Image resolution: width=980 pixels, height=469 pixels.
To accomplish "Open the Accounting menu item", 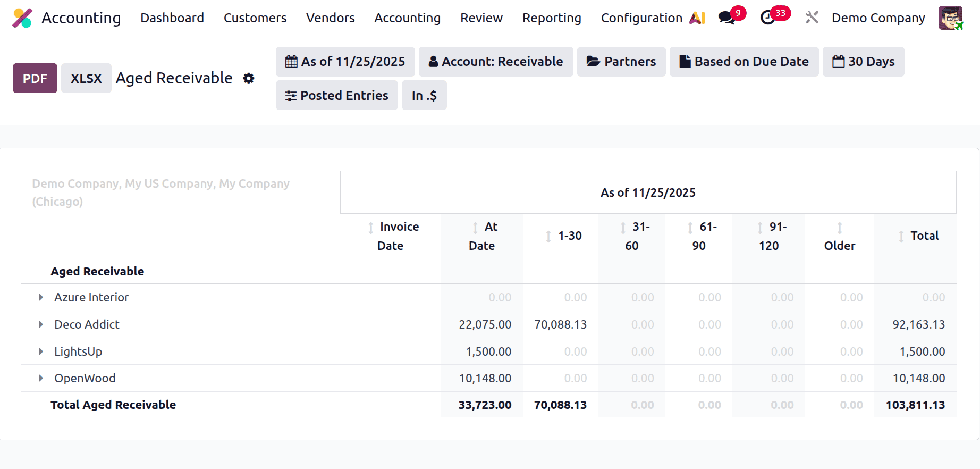I will click(408, 18).
